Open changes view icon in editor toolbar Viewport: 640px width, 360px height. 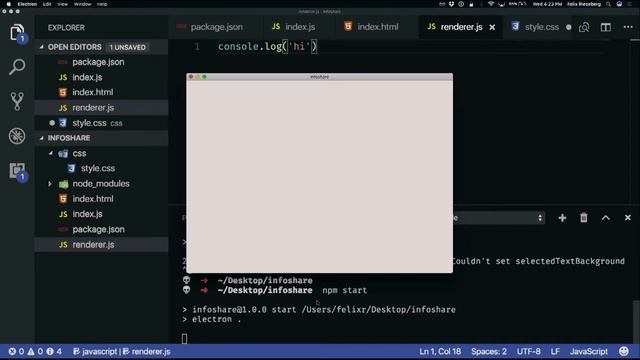(x=584, y=27)
